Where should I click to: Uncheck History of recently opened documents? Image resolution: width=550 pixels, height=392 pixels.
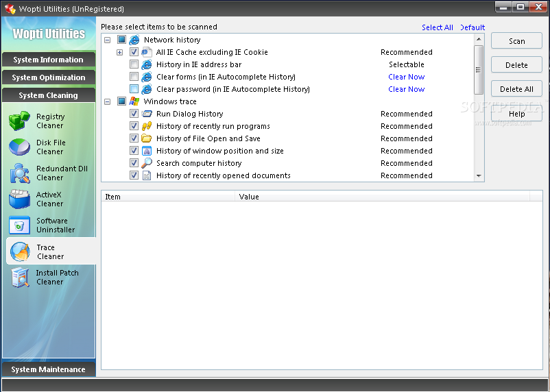[134, 175]
